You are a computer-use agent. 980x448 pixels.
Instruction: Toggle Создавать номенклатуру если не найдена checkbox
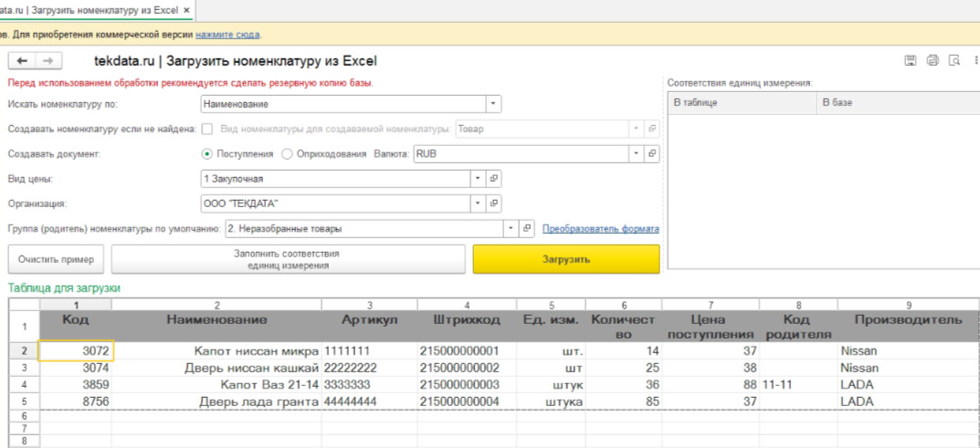(208, 130)
